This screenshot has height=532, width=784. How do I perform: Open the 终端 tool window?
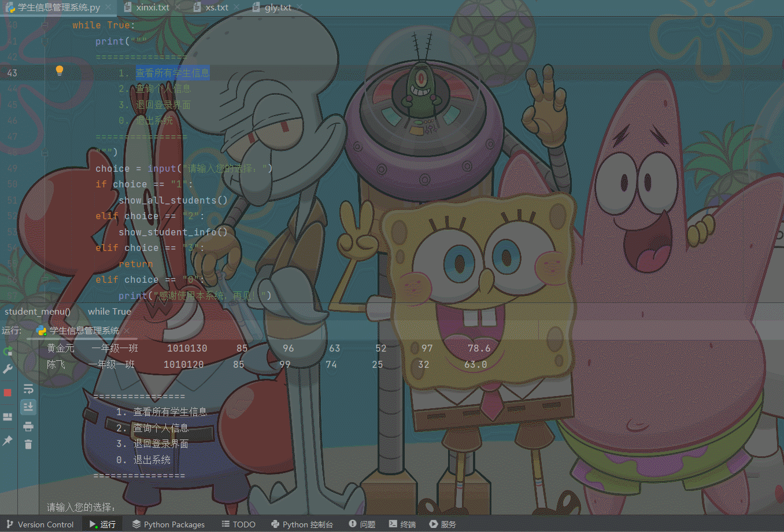coord(402,524)
